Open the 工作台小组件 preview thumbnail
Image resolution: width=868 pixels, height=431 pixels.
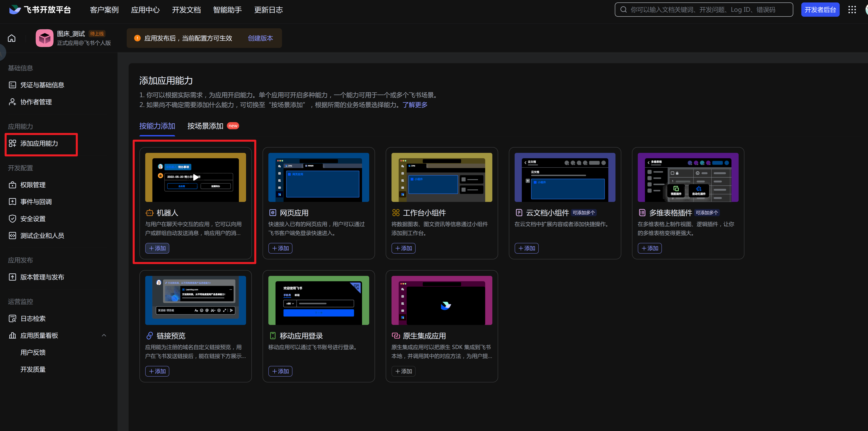click(442, 177)
